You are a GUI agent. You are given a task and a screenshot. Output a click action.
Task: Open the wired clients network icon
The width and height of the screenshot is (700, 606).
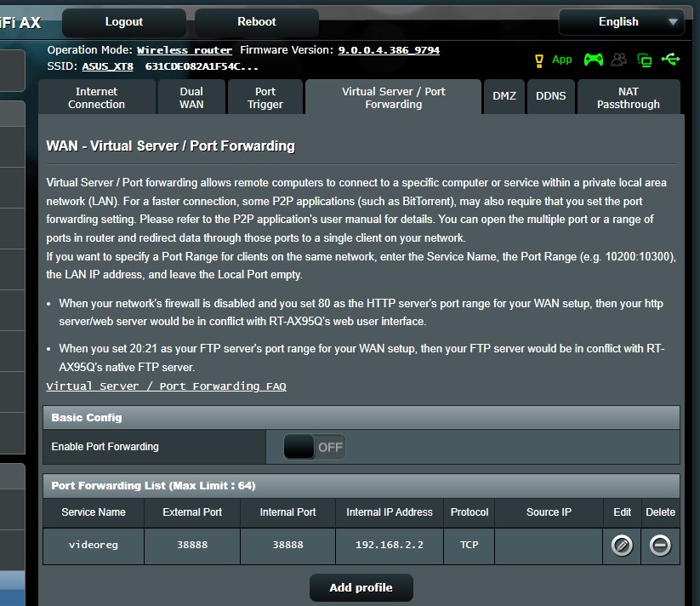coord(644,60)
